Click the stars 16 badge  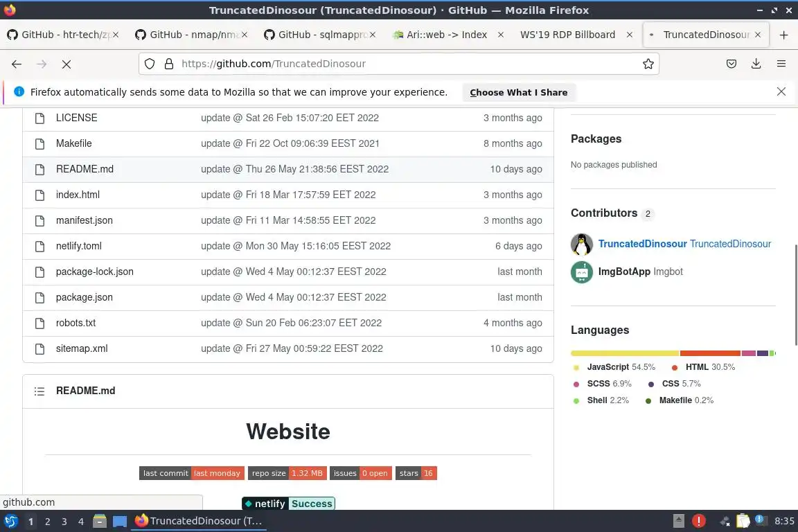point(416,473)
